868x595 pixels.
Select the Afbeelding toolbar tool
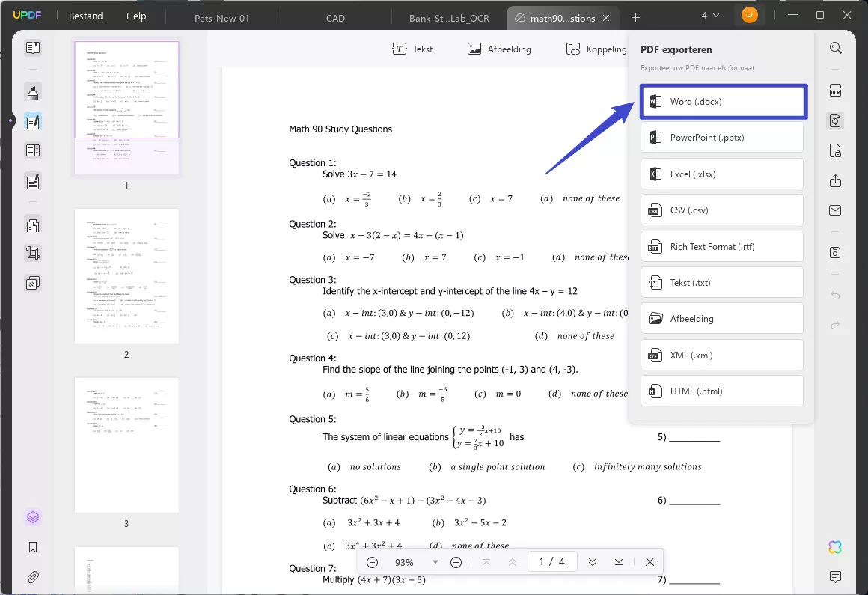pyautogui.click(x=499, y=49)
